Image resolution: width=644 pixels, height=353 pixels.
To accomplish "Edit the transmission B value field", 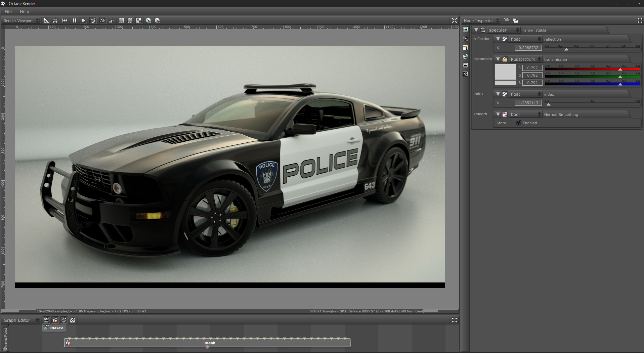I will 532,83.
